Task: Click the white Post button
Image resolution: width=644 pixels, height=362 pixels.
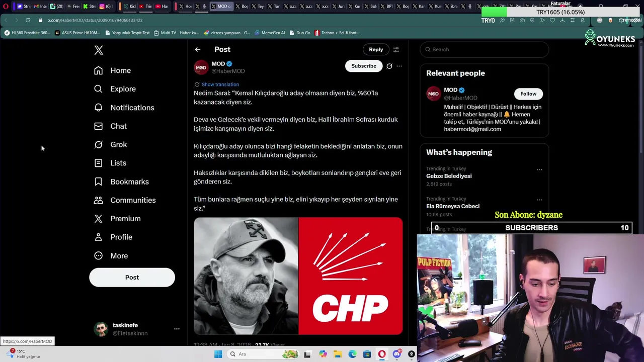Action: coord(132,277)
